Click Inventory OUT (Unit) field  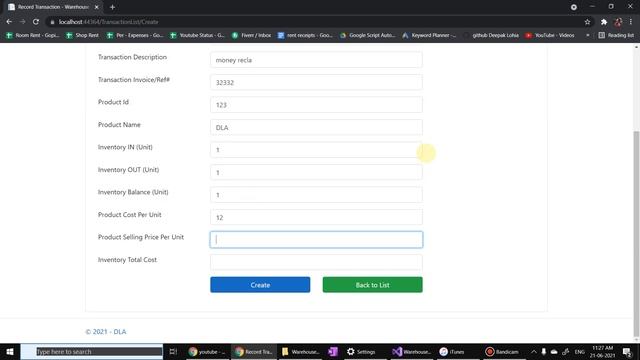pyautogui.click(x=316, y=172)
